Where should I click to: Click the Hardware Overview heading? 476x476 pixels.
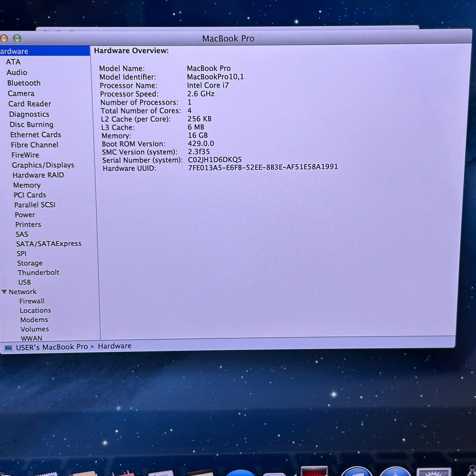click(x=131, y=51)
